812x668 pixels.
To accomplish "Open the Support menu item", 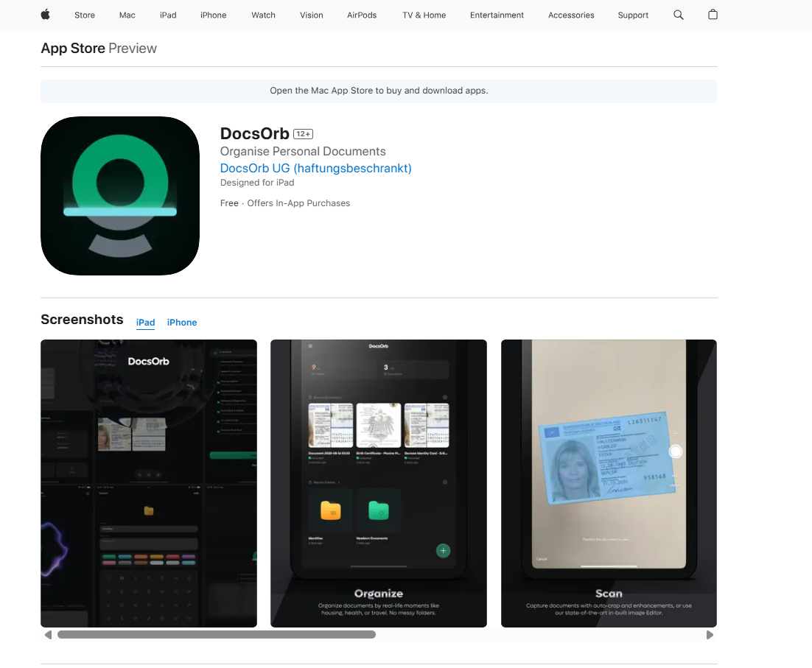I will 633,15.
